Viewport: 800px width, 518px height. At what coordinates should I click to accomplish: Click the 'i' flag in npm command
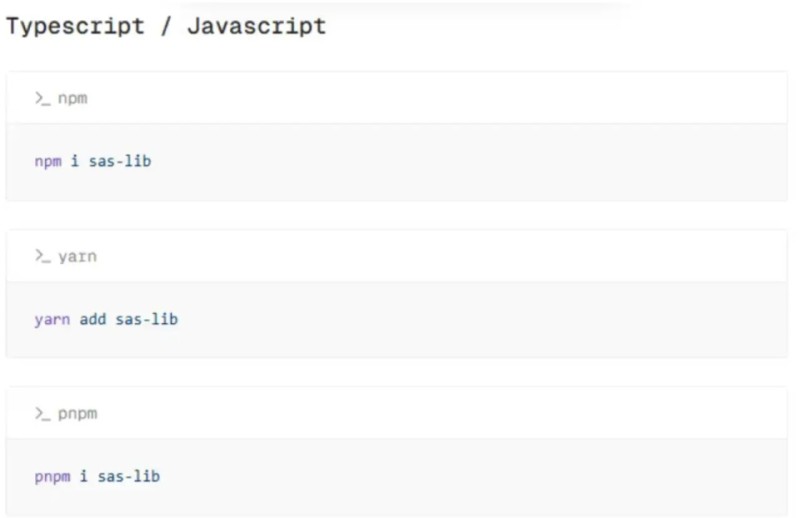[74, 161]
